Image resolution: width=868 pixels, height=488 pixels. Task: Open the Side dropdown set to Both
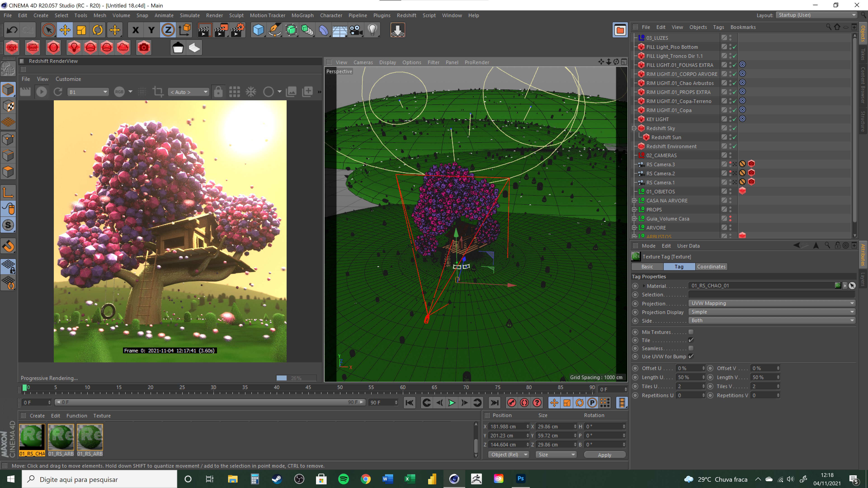772,320
